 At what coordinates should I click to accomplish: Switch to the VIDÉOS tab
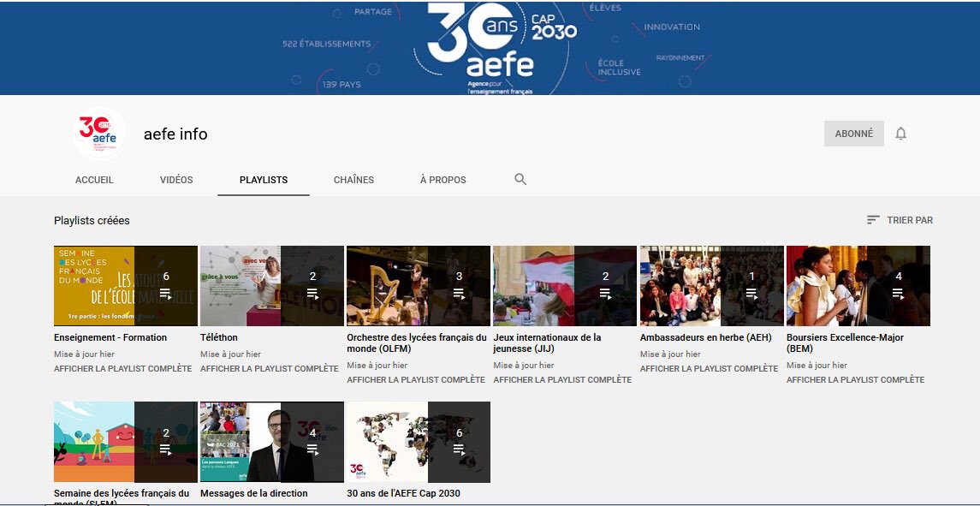[176, 180]
